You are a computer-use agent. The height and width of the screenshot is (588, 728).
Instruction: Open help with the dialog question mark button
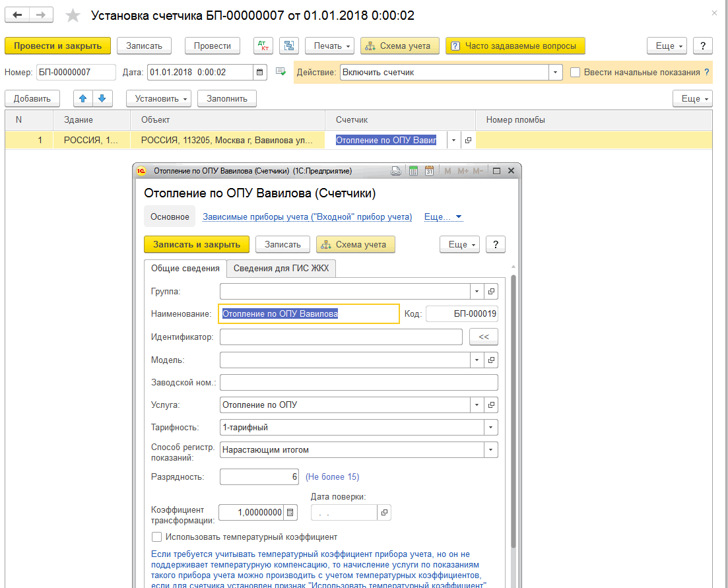click(496, 245)
